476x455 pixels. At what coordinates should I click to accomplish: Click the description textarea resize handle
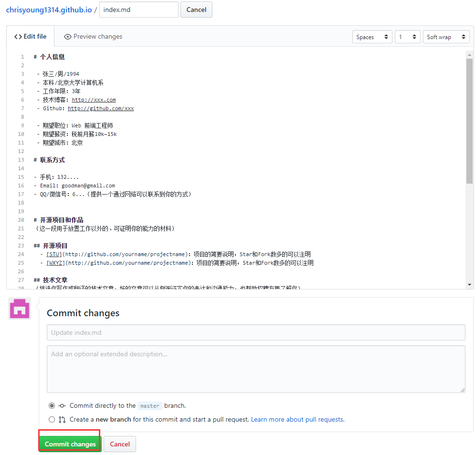pos(462,390)
